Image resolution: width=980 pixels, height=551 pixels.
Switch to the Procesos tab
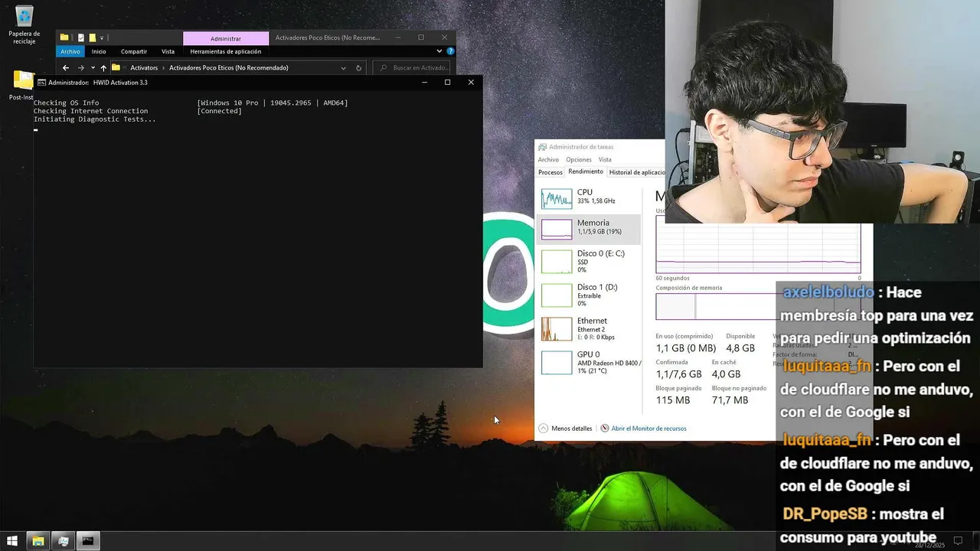pyautogui.click(x=550, y=172)
